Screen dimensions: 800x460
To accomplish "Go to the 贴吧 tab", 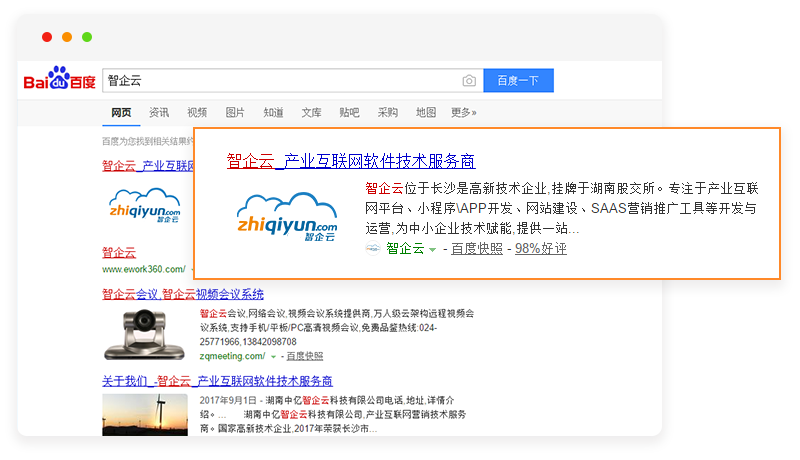I will coord(349,112).
